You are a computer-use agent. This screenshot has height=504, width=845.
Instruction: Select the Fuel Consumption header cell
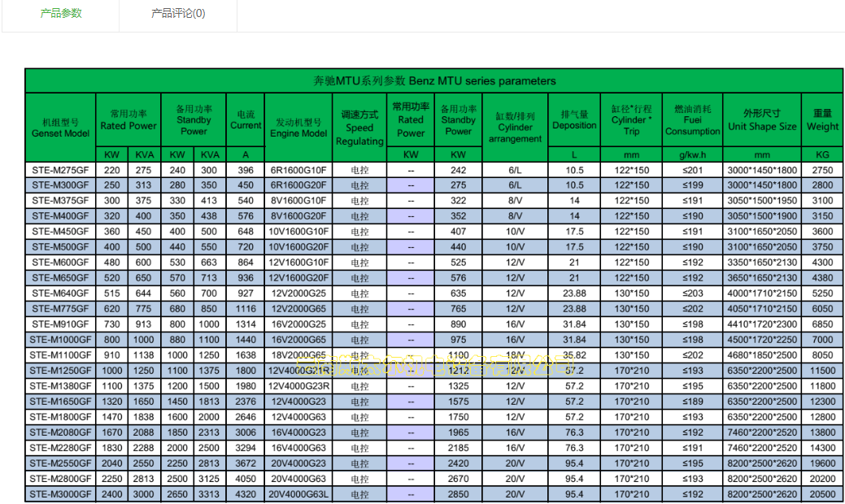[692, 119]
